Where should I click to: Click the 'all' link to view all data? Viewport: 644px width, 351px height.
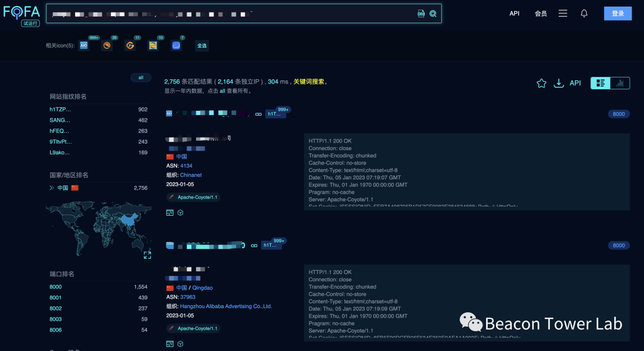(x=222, y=91)
